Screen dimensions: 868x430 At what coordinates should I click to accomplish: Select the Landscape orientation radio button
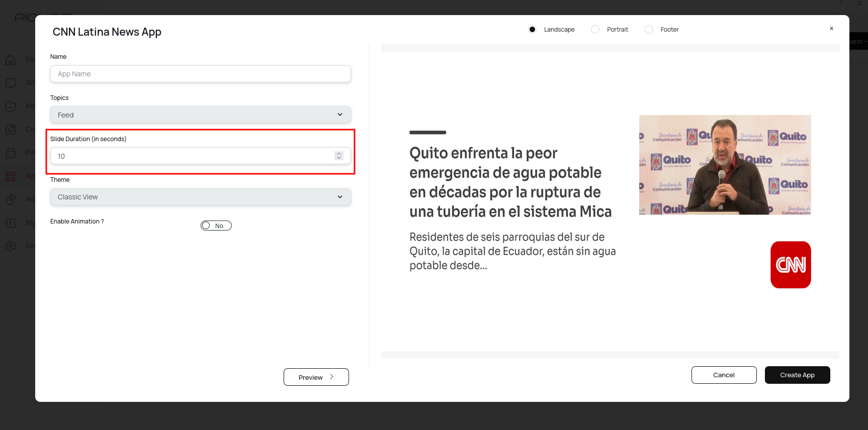(x=532, y=30)
